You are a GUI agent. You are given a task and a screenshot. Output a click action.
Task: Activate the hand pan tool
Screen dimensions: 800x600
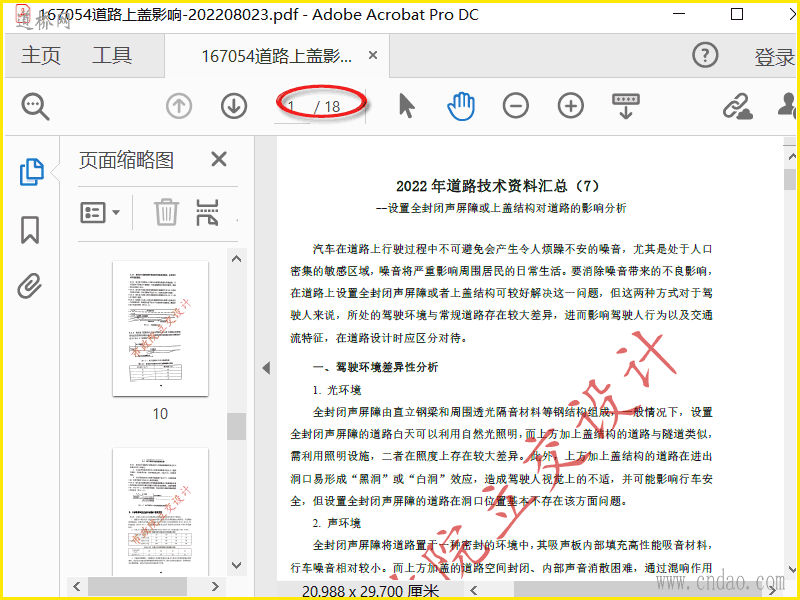pos(461,106)
